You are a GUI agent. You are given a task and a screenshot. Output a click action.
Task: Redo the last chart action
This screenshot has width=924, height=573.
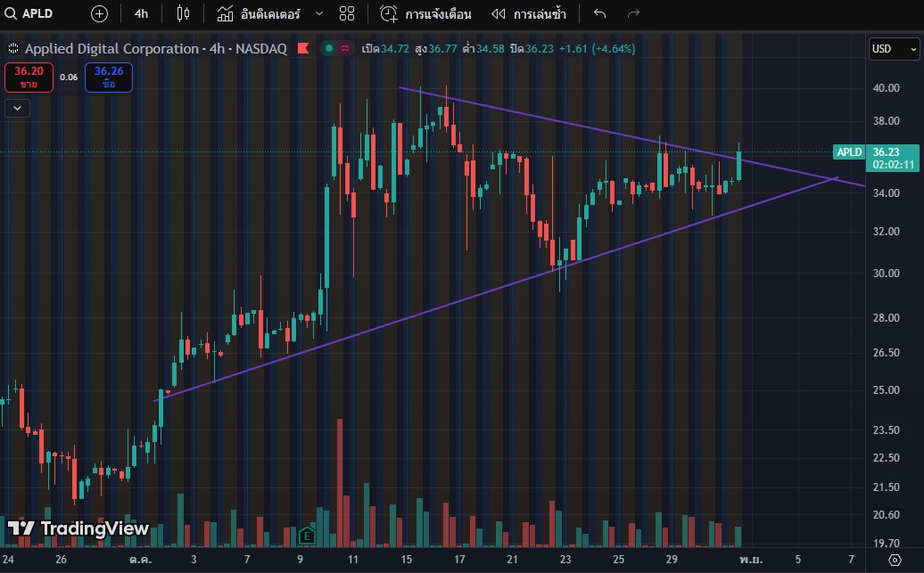click(633, 13)
